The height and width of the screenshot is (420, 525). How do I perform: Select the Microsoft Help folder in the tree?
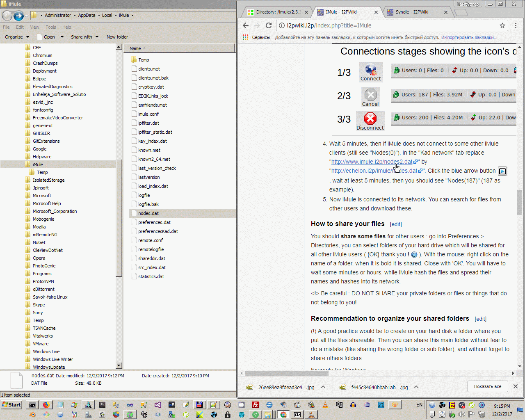click(47, 203)
